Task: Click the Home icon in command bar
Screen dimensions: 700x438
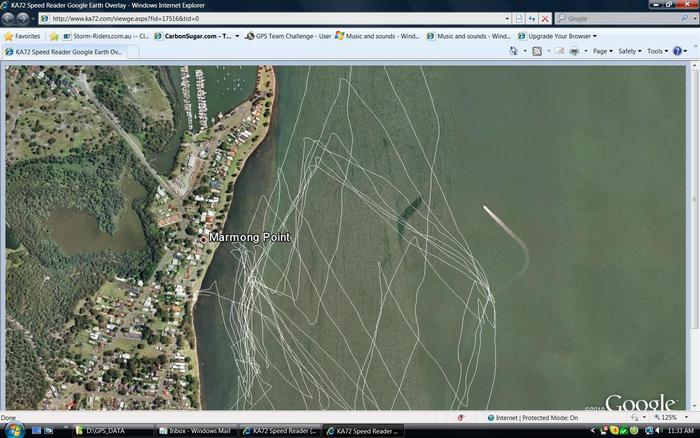Action: (x=514, y=51)
